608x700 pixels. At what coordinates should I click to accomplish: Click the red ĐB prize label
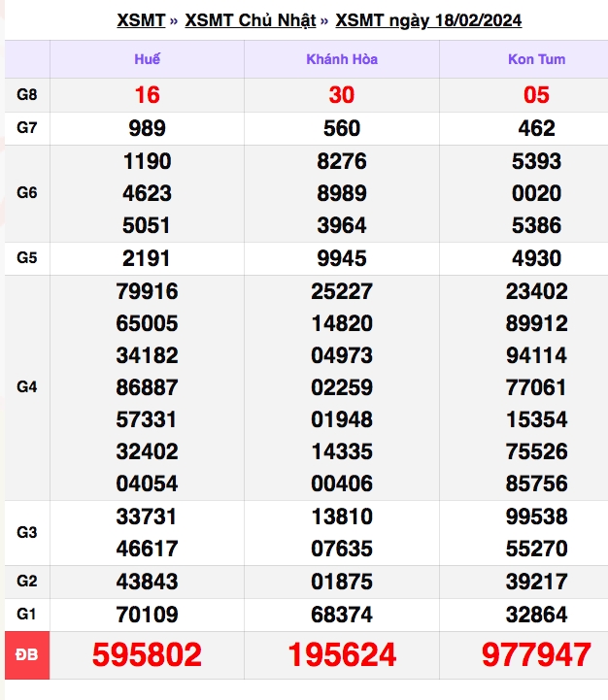point(27,655)
